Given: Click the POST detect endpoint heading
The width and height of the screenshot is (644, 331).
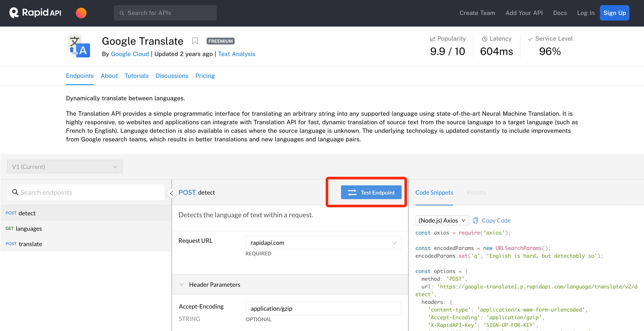Looking at the screenshot, I should [x=197, y=192].
